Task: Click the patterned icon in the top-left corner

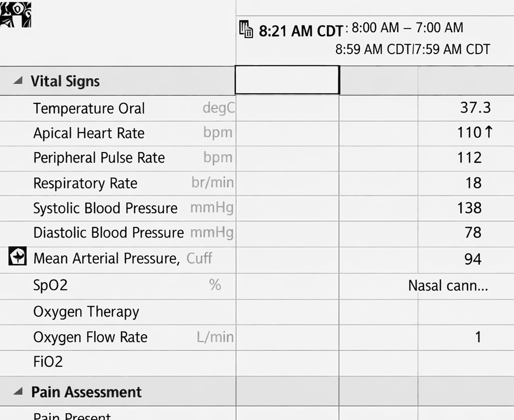Action: pos(15,14)
